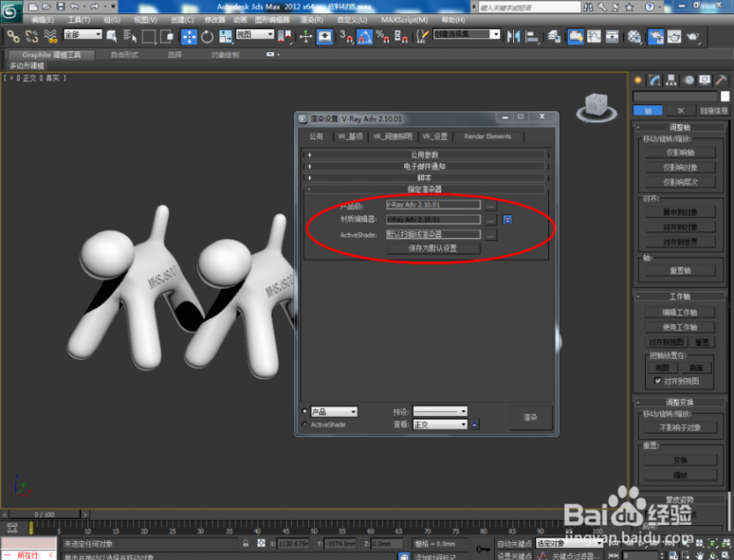Click the Align tool icon
This screenshot has width=734, height=560.
(532, 37)
